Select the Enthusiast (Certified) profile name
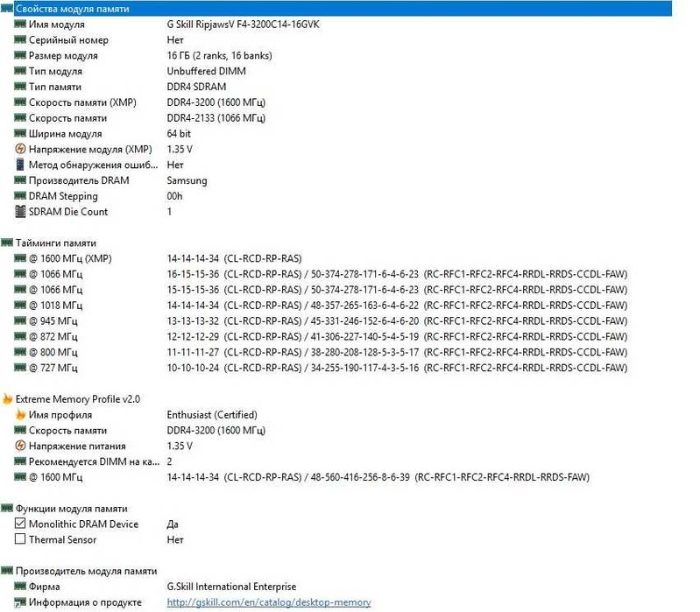700x612 pixels. tap(212, 414)
